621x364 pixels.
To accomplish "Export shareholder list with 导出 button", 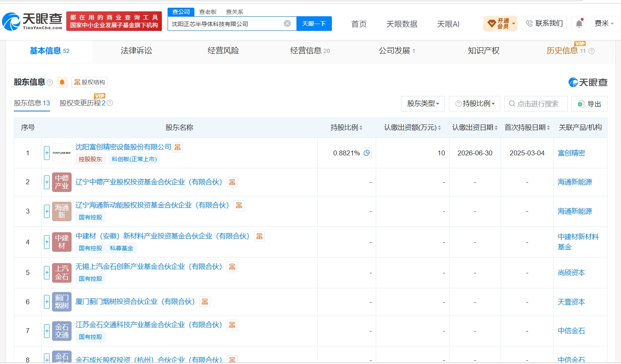I will point(589,104).
